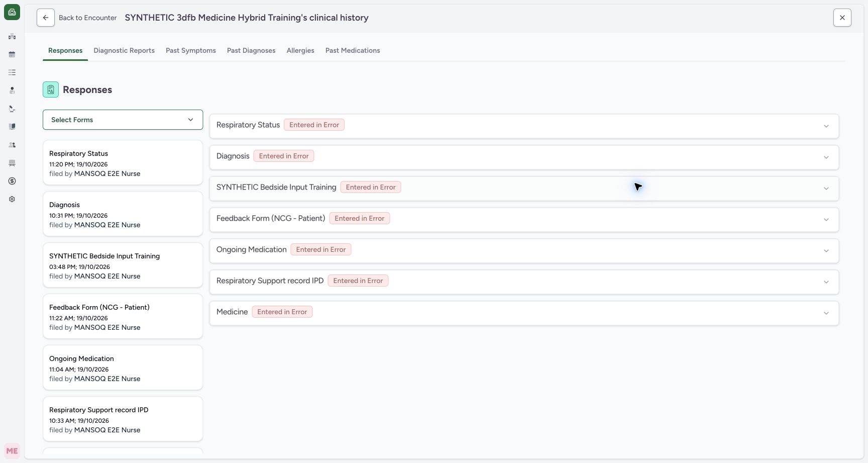Open the dollar billing sidebar icon

[12, 181]
